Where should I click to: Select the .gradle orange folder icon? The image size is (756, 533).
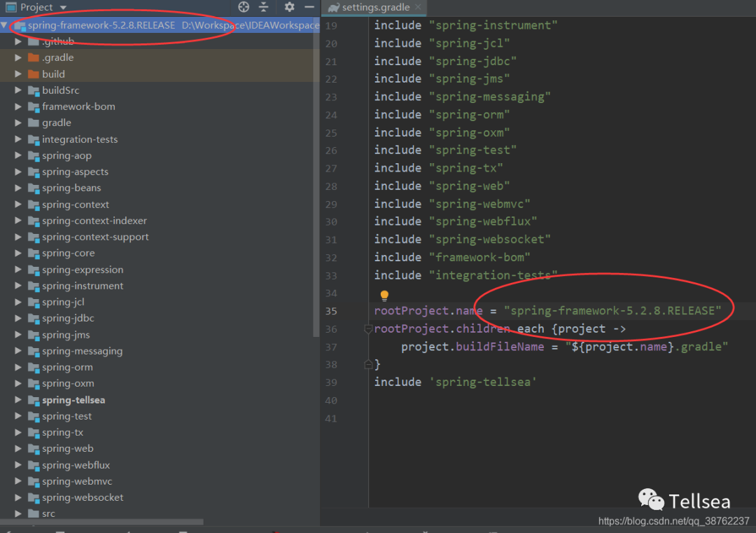(34, 58)
